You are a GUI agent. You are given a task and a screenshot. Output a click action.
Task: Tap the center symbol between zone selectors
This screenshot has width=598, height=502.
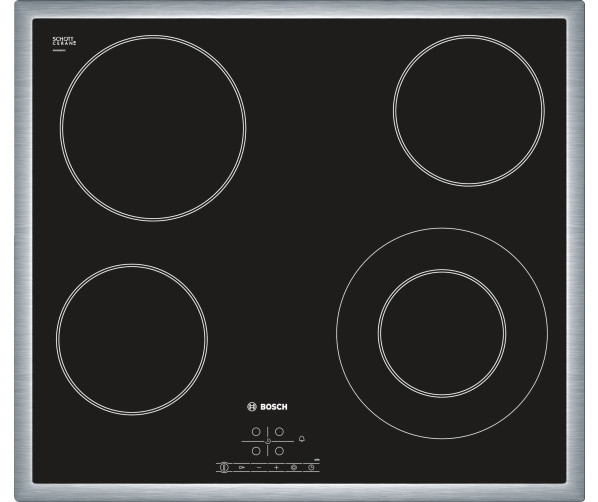click(x=268, y=441)
